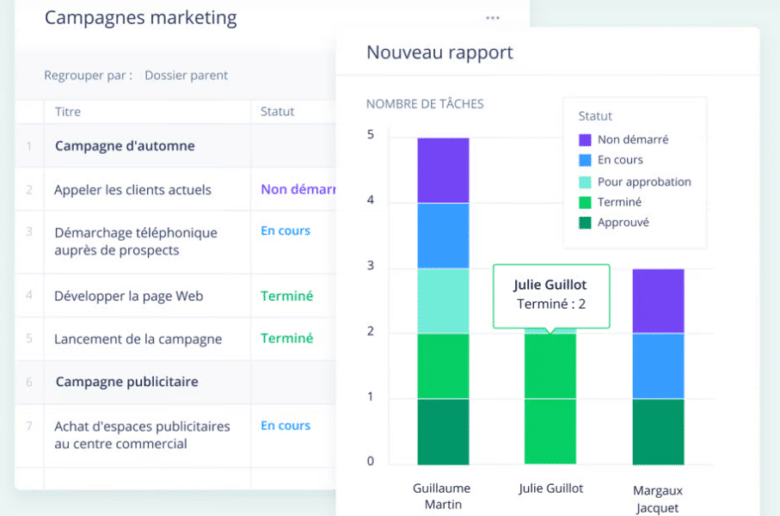Click the Pour approbation legend swatch
Image resolution: width=780 pixels, height=516 pixels.
tap(585, 182)
